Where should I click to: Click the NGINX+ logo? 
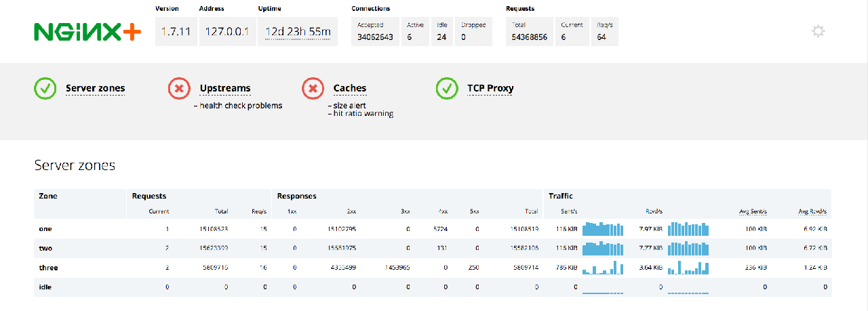(87, 31)
